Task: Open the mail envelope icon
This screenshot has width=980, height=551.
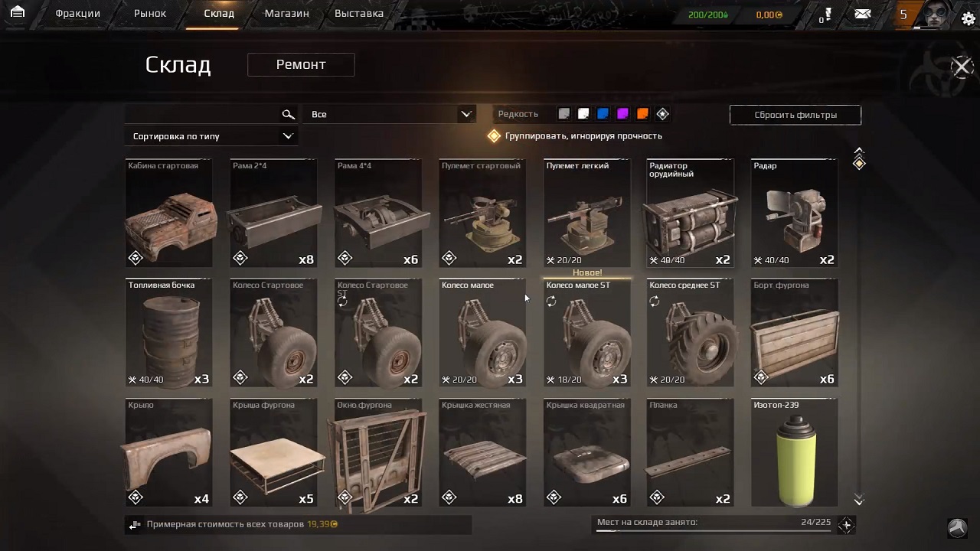Action: coord(863,14)
